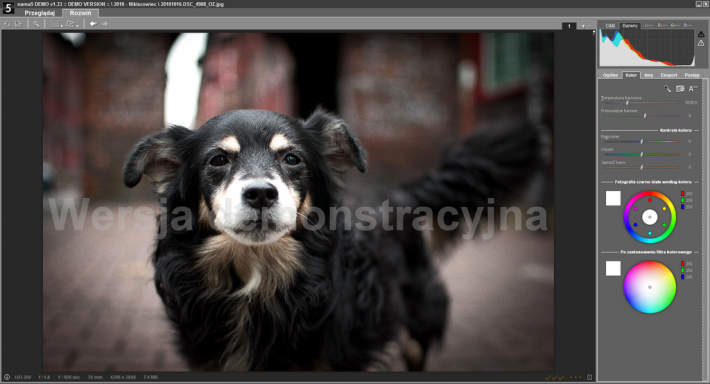Switch histogram to the C&B tab
This screenshot has width=710, height=384.
[610, 26]
